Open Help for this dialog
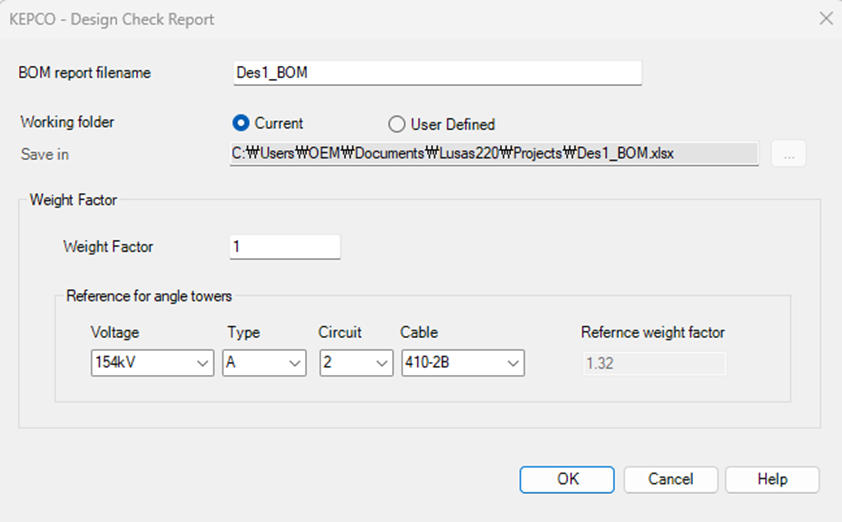The width and height of the screenshot is (842, 522). point(772,479)
